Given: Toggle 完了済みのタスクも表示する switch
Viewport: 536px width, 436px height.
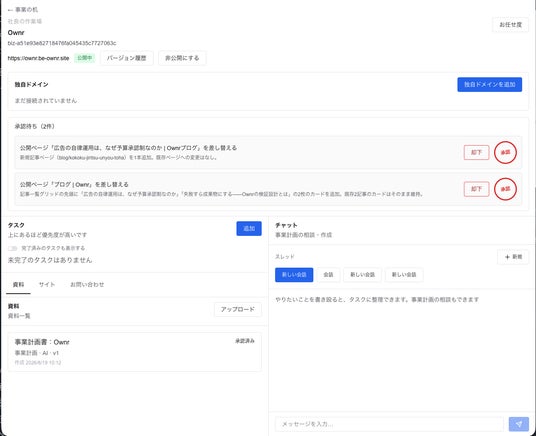Looking at the screenshot, I should 12,248.
